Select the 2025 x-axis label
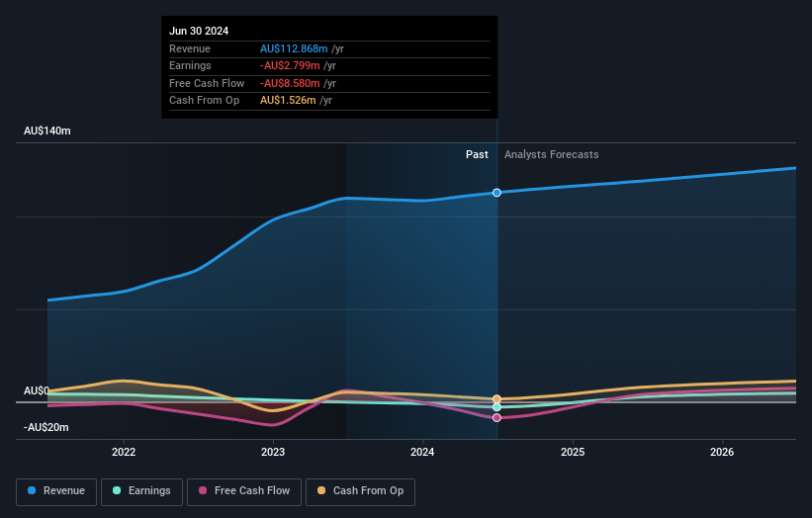The height and width of the screenshot is (518, 812). (573, 452)
